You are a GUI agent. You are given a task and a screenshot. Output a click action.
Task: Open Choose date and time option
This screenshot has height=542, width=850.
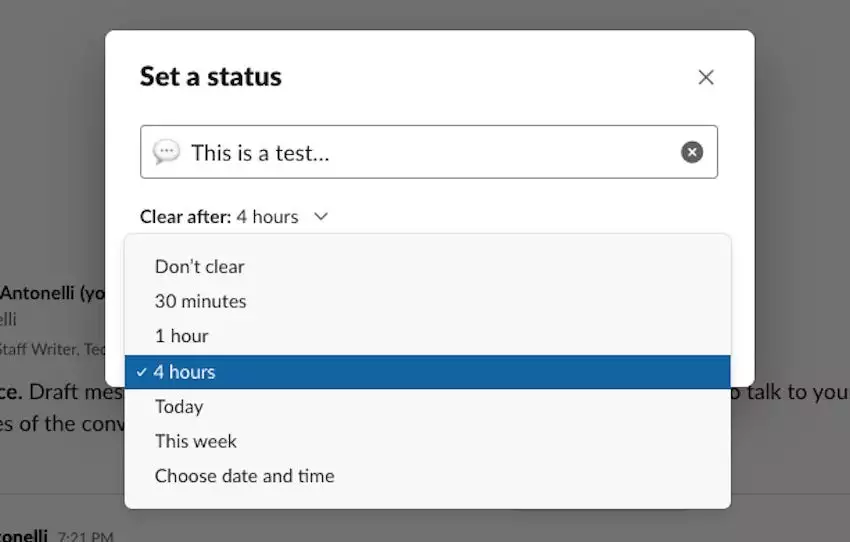click(245, 476)
